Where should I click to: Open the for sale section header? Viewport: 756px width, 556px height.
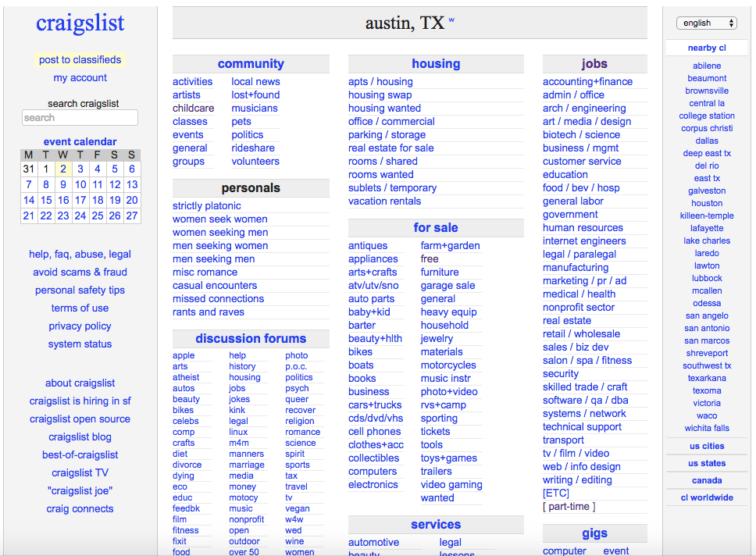click(436, 227)
